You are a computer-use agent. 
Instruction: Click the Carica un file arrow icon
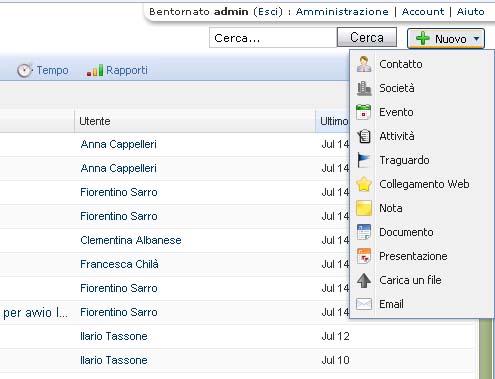pos(364,280)
